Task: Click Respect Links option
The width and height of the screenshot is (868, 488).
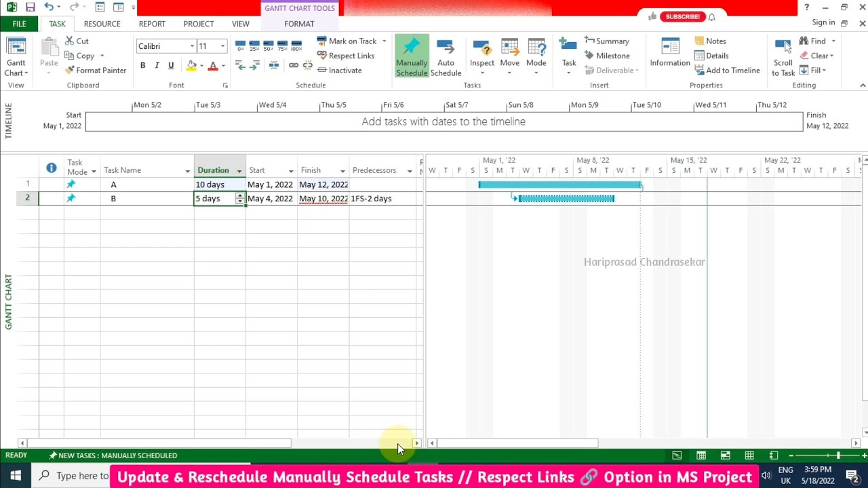Action: tap(345, 56)
